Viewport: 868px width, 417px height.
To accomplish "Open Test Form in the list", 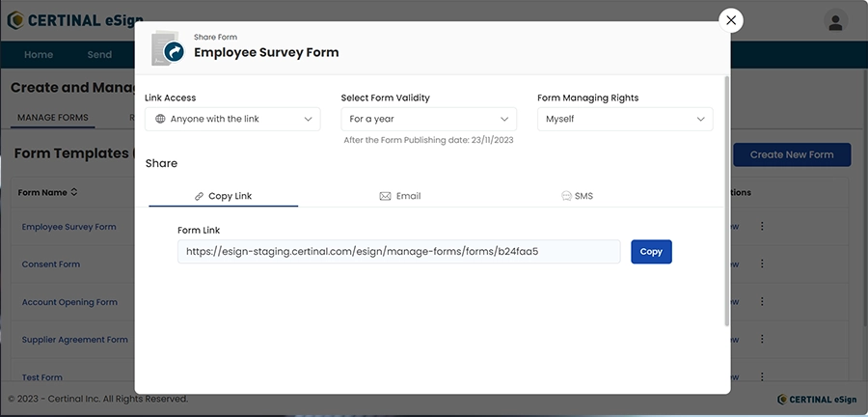I will (42, 377).
